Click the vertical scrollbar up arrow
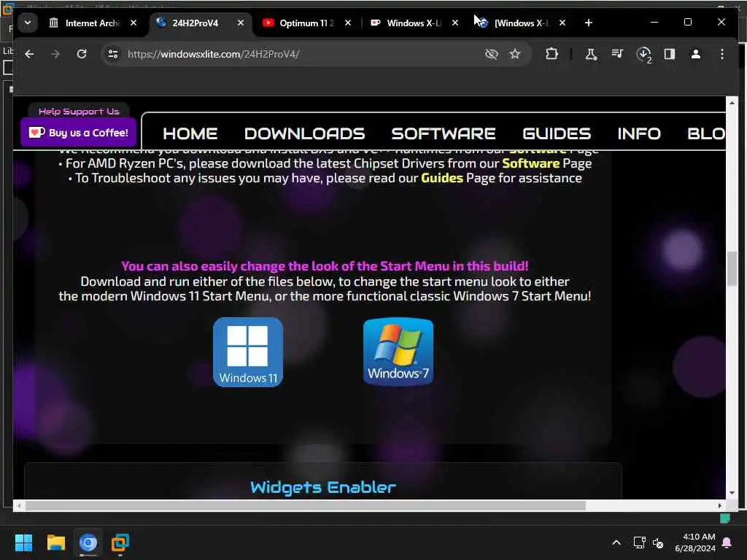This screenshot has width=747, height=560. click(732, 102)
